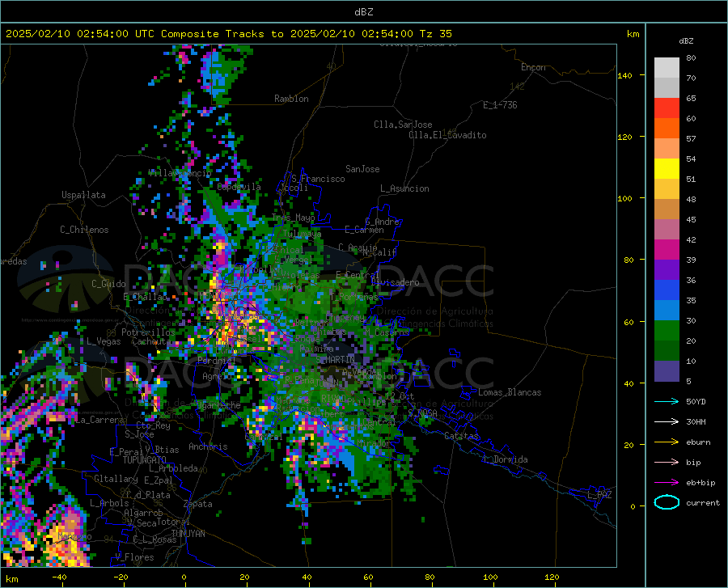Click the 'Tz 35' header value
The image size is (728, 588).
(436, 34)
